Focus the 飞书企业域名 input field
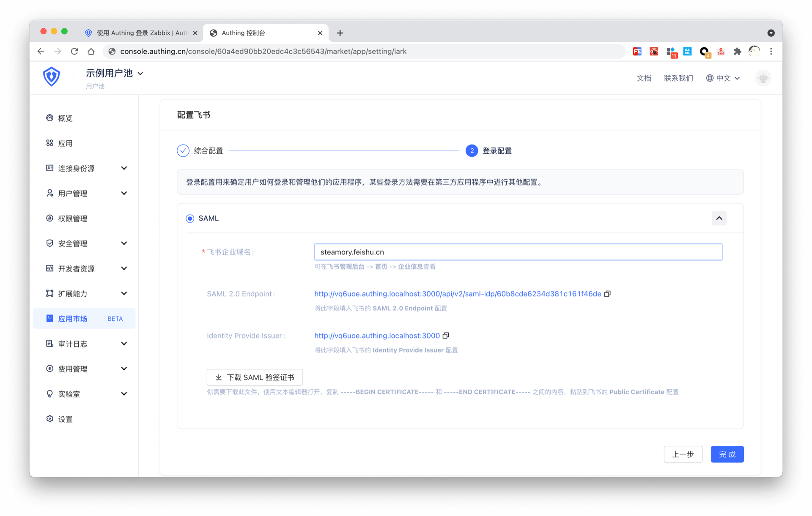This screenshot has width=812, height=516. click(x=518, y=252)
